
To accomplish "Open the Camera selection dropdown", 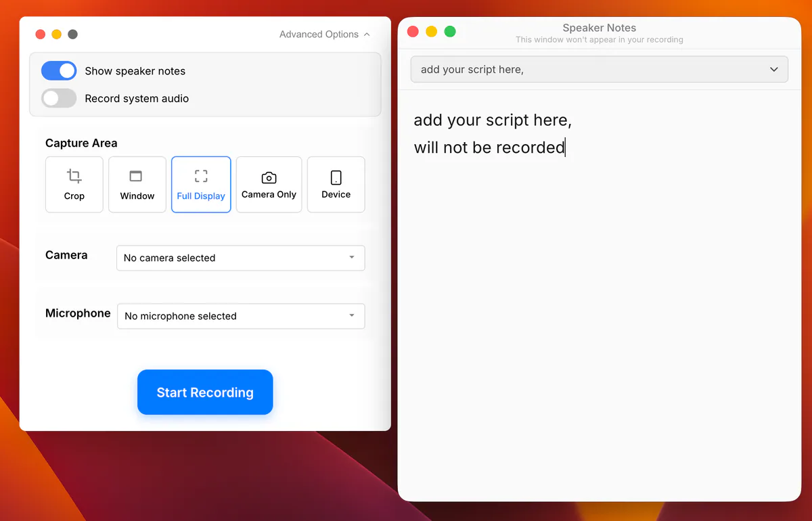I will click(241, 258).
